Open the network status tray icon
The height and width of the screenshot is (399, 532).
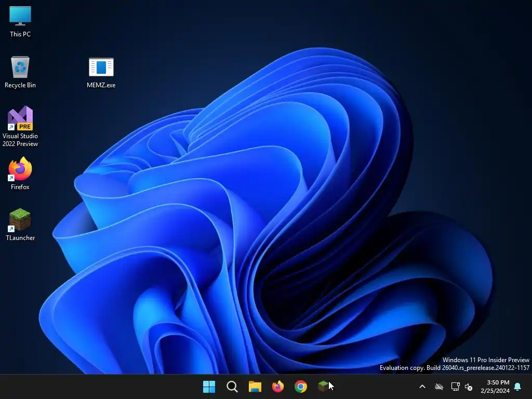[x=455, y=387]
